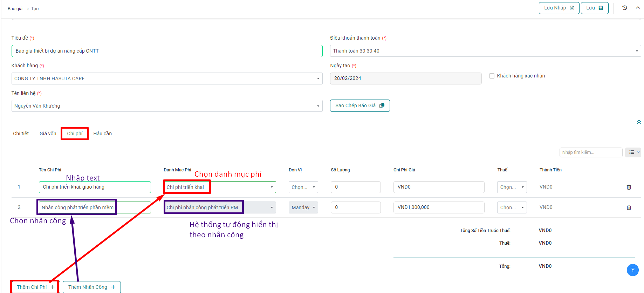The image size is (644, 293).
Task: Delete the first cost row with trash icon
Action: (x=629, y=187)
